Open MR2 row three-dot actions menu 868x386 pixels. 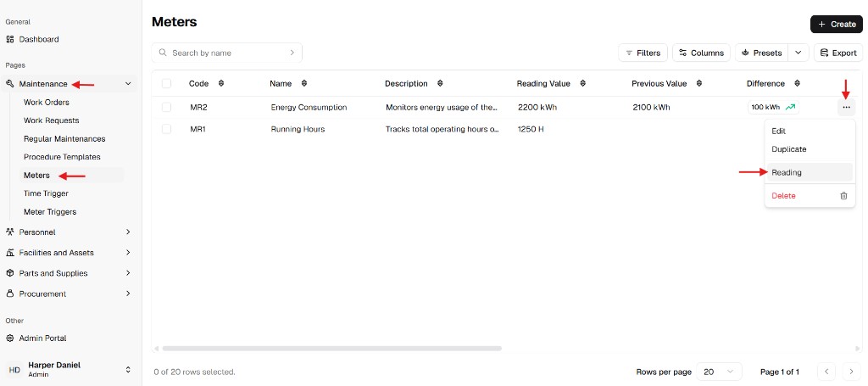pyautogui.click(x=846, y=107)
